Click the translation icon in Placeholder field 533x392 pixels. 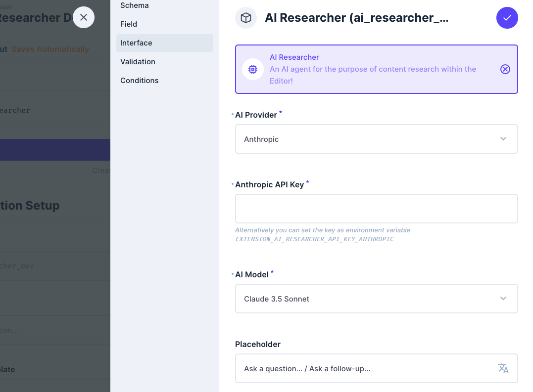click(503, 369)
